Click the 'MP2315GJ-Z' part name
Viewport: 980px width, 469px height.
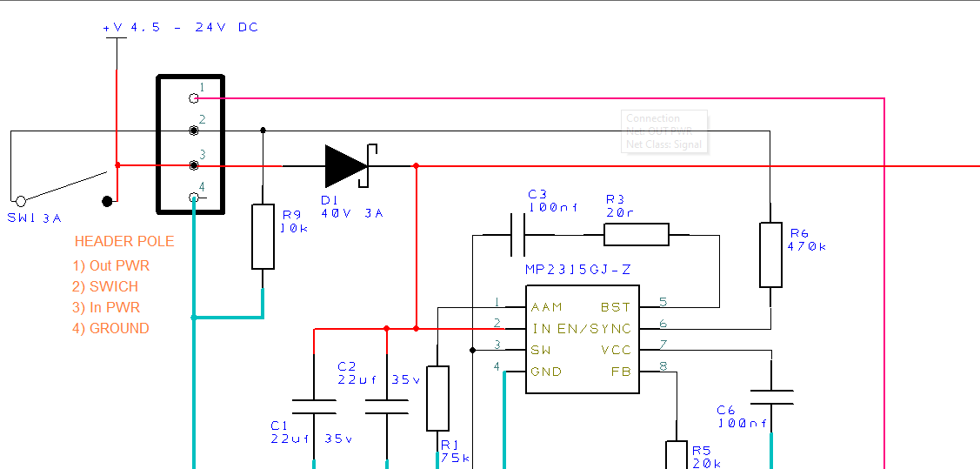(578, 270)
